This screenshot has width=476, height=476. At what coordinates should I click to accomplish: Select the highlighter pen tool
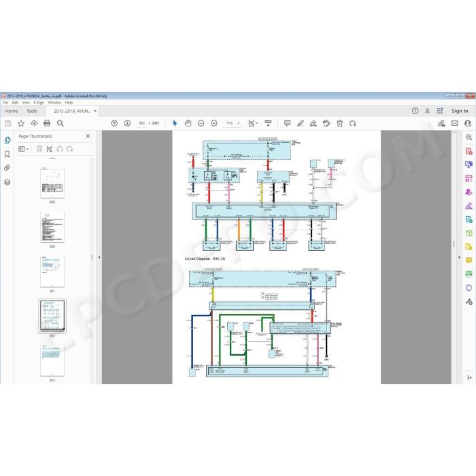301,123
